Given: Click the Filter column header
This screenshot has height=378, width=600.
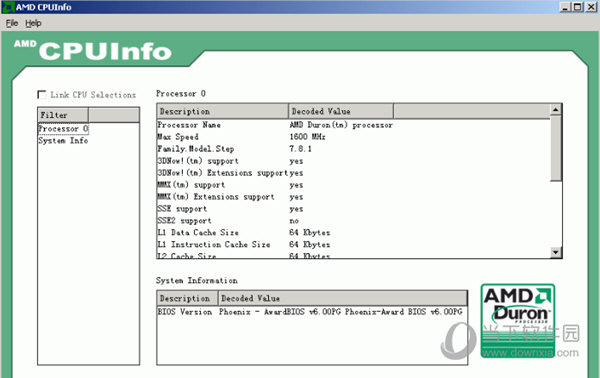Looking at the screenshot, I should [63, 115].
